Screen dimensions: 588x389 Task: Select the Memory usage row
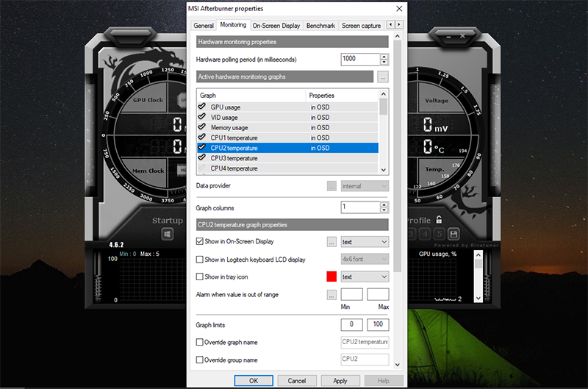287,127
